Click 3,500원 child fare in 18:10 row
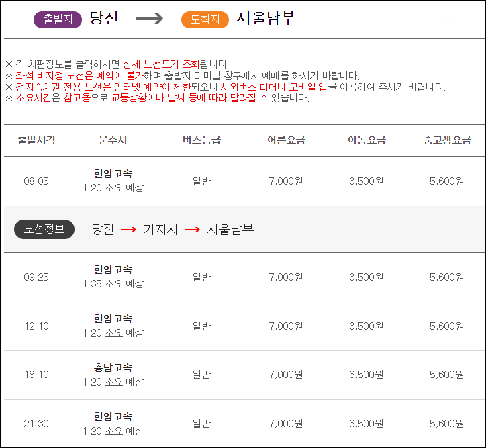Screen dimensions: 486x448 pyautogui.click(x=367, y=375)
